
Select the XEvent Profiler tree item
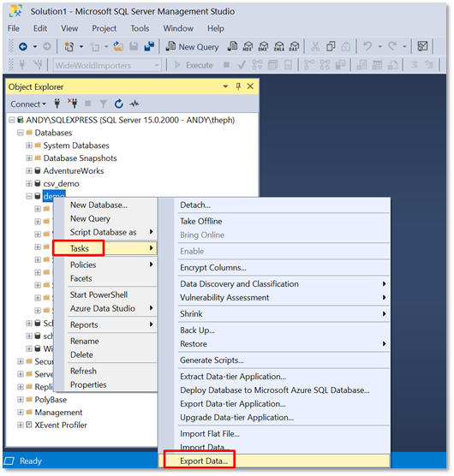(x=61, y=425)
